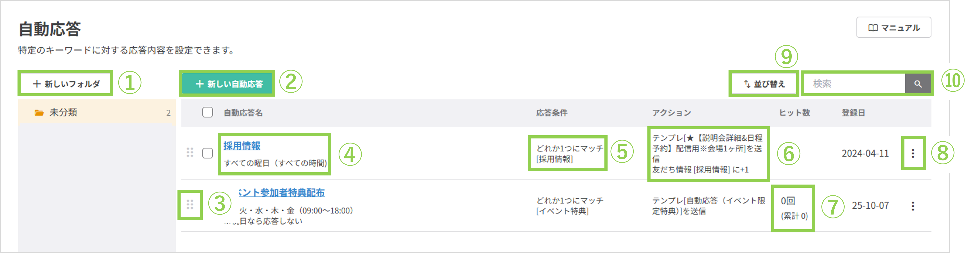Screen dimensions: 980x253
Task: Click the 応答条件 column header
Action: pos(552,113)
